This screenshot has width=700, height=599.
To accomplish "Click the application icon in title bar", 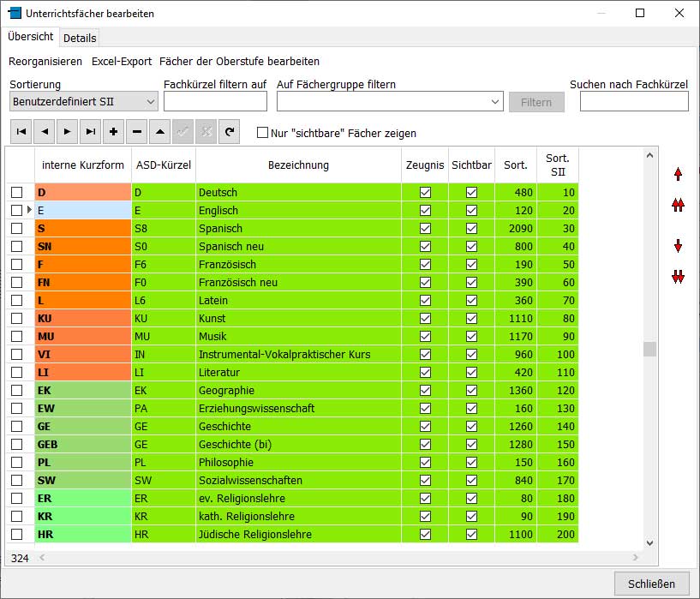I will [x=15, y=13].
